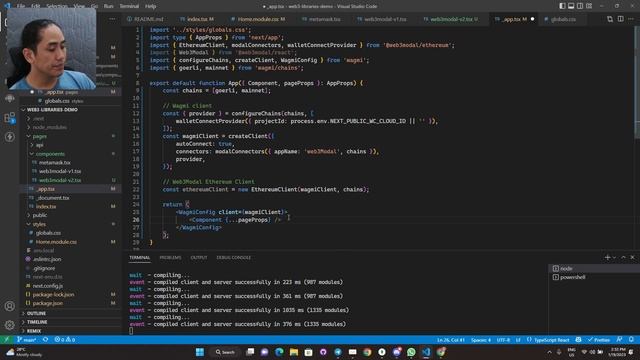Open the index.tsx editor tab

click(197, 19)
